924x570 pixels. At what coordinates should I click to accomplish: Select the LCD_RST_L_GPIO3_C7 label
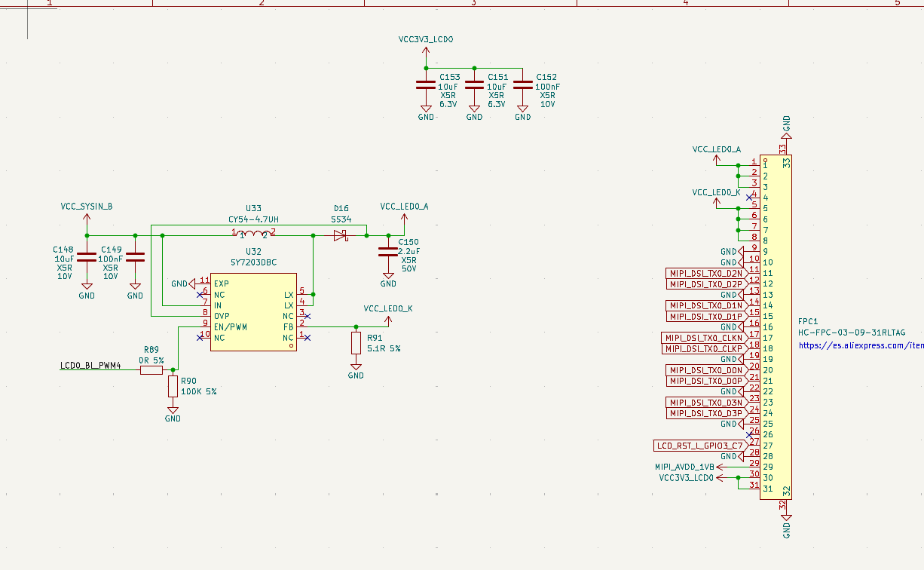(699, 446)
